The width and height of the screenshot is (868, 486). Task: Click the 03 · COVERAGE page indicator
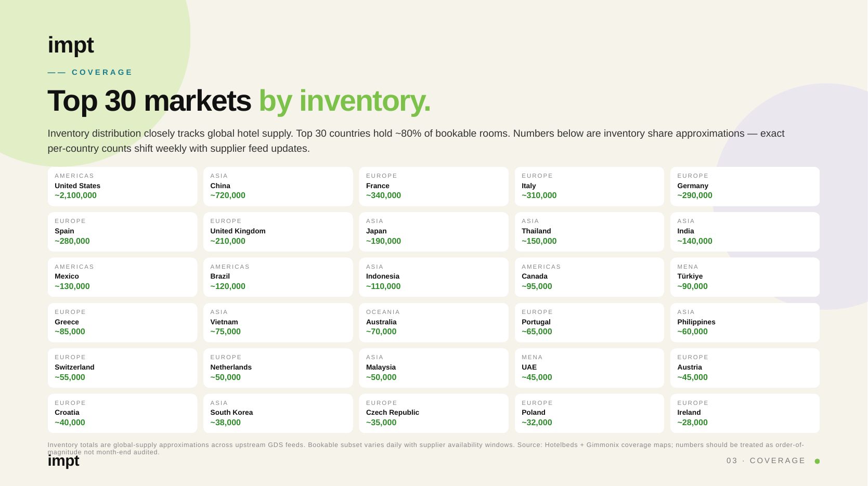tap(766, 461)
